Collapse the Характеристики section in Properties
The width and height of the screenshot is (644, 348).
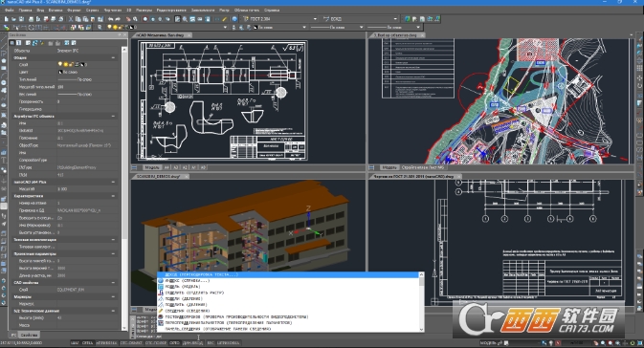[x=113, y=196]
